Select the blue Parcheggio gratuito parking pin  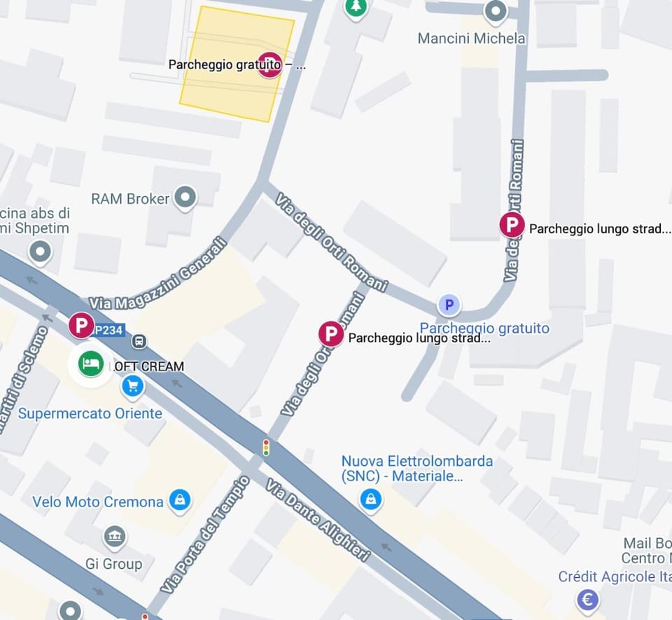pyautogui.click(x=449, y=305)
